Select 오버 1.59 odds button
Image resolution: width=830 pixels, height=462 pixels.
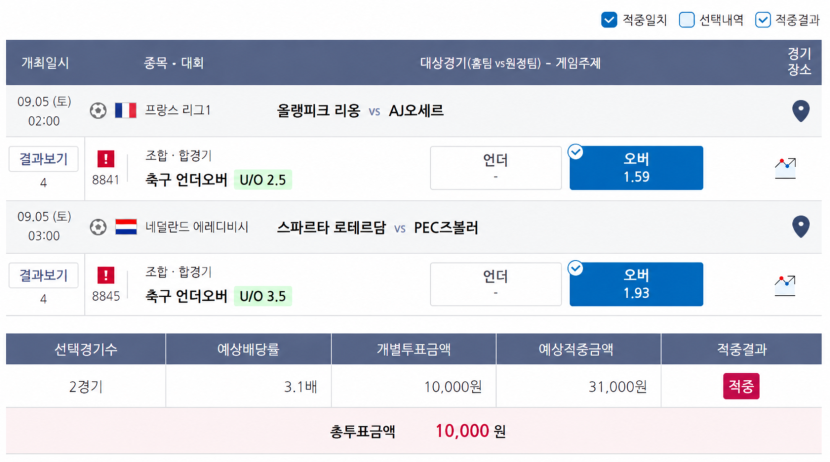click(x=636, y=168)
